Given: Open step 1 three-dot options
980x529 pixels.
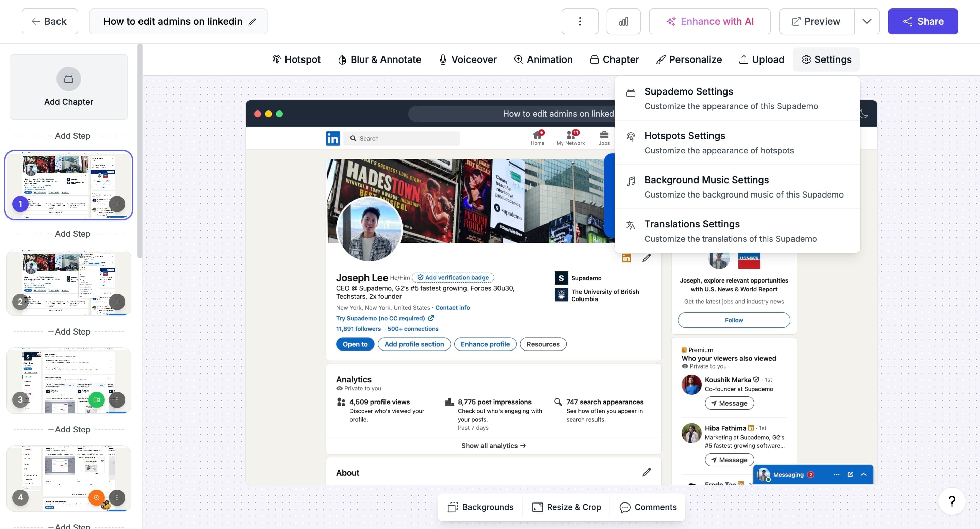Looking at the screenshot, I should click(117, 204).
